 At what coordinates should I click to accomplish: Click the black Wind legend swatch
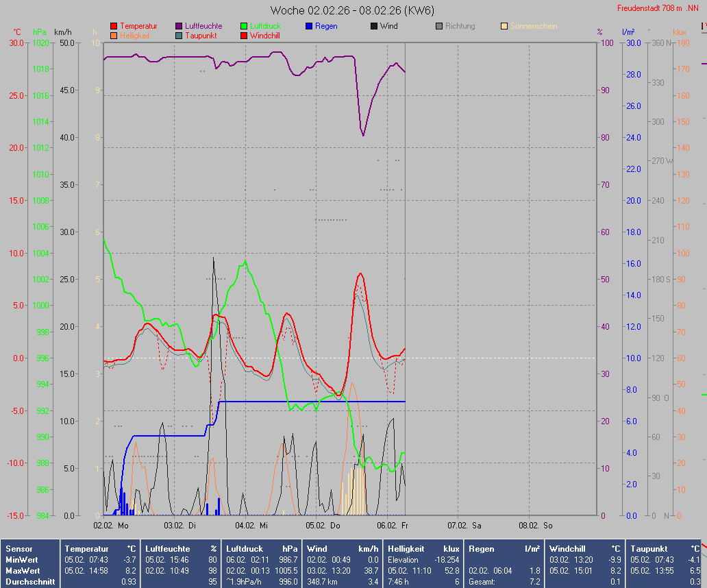point(374,26)
